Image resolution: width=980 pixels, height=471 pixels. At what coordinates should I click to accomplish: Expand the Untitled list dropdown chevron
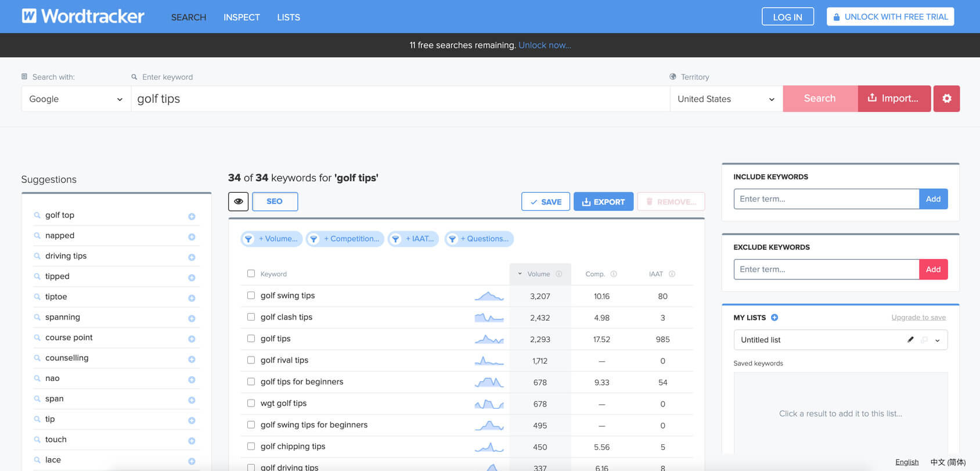coord(937,340)
